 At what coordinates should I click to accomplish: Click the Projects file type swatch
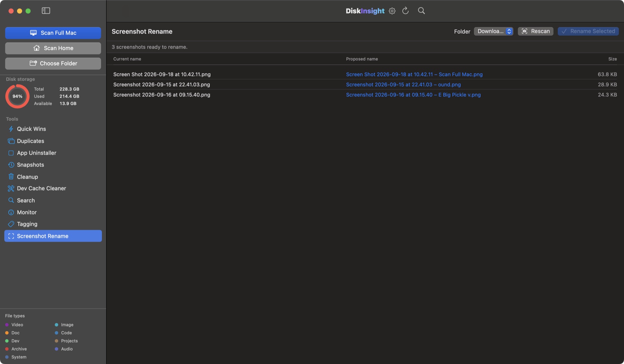click(57, 341)
